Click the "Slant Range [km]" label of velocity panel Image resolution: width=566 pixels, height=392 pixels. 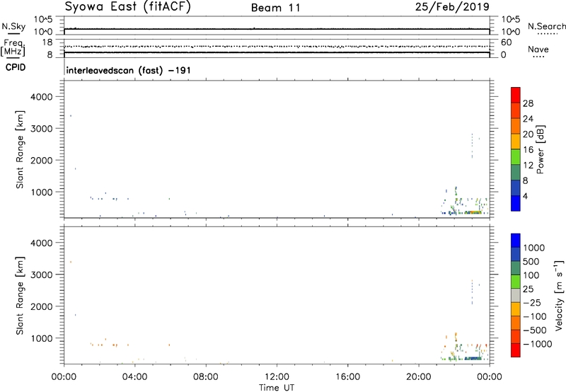click(x=20, y=296)
